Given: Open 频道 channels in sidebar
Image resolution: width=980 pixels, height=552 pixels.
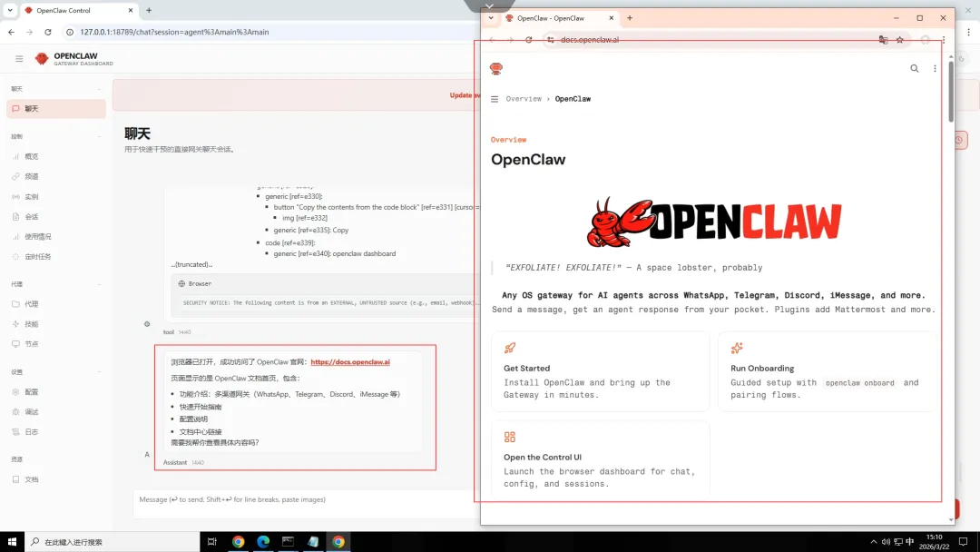Looking at the screenshot, I should coord(56,176).
